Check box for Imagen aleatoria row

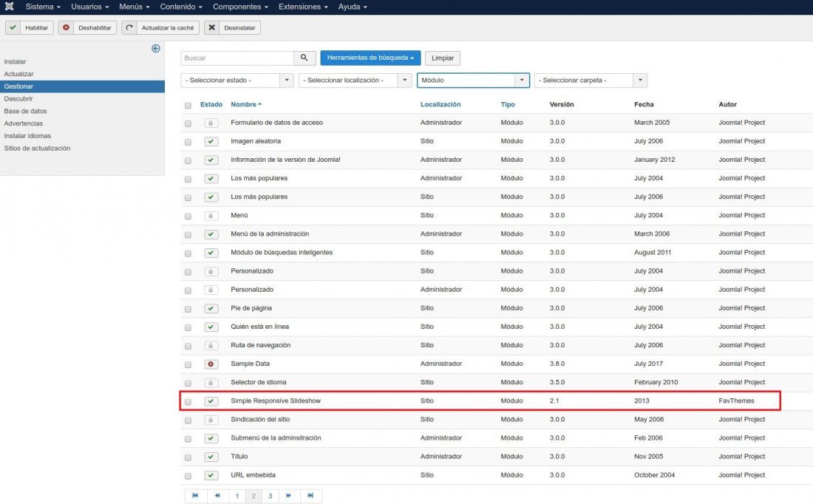click(x=188, y=142)
